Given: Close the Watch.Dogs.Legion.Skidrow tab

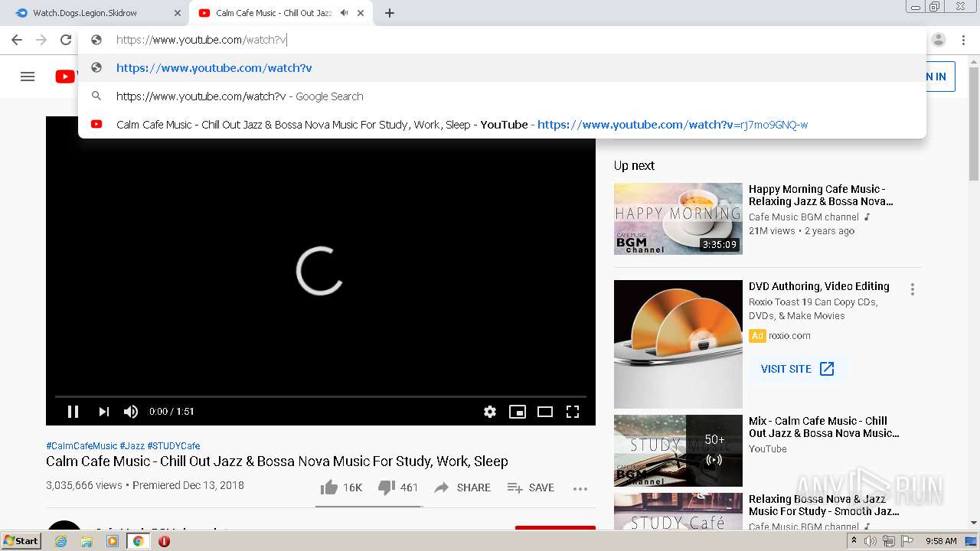Looking at the screenshot, I should [178, 13].
